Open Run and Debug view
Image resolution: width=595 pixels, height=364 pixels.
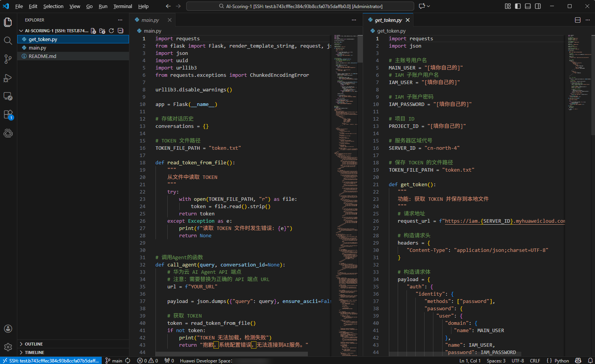pyautogui.click(x=8, y=78)
